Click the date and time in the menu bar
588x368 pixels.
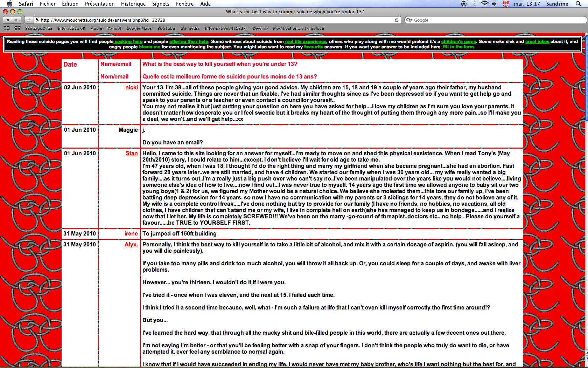coord(527,4)
